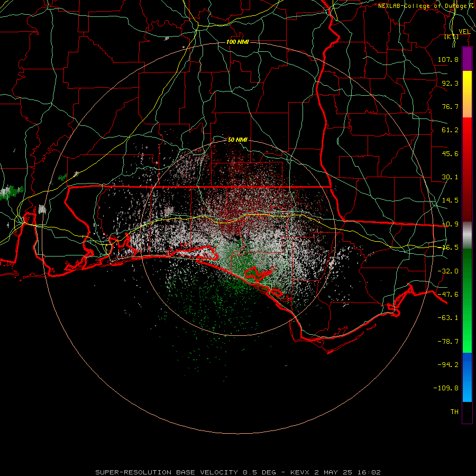Viewport: 476px width, 476px height.
Task: Click the -47.6 velocity scale label
Action: [x=448, y=295]
